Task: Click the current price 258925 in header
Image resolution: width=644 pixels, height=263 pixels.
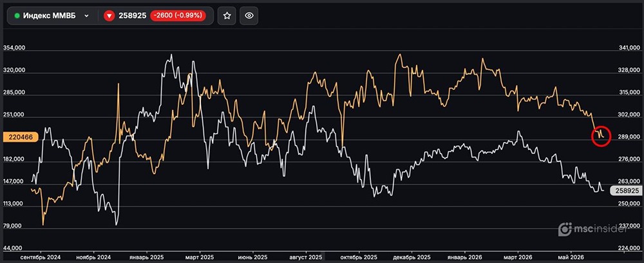Action: coord(132,15)
